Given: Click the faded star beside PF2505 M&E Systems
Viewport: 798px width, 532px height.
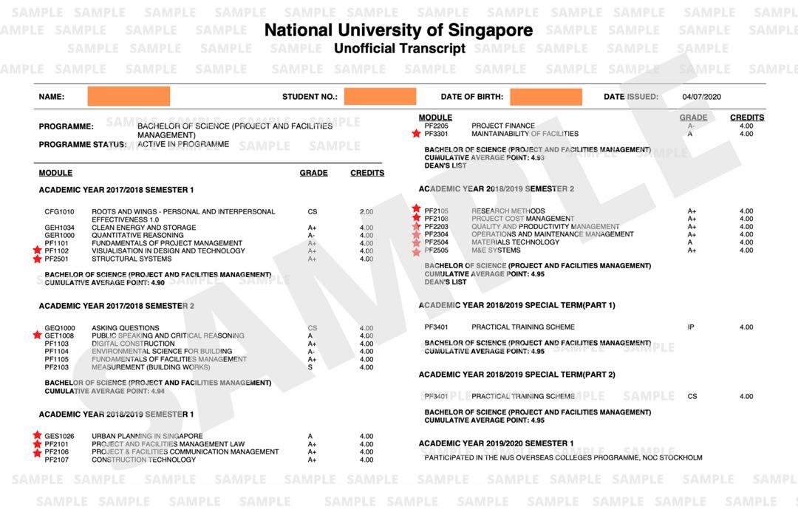Looking at the screenshot, I should tap(416, 250).
